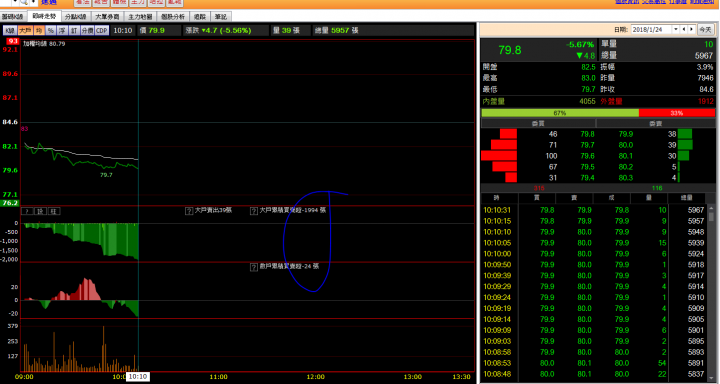
Task: Toggle the CDP indicator button
Action: [x=101, y=31]
